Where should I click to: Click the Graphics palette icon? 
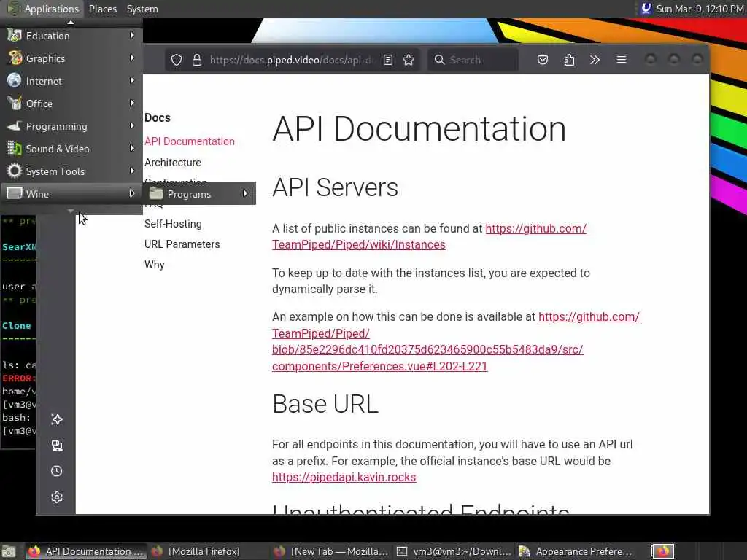(15, 58)
